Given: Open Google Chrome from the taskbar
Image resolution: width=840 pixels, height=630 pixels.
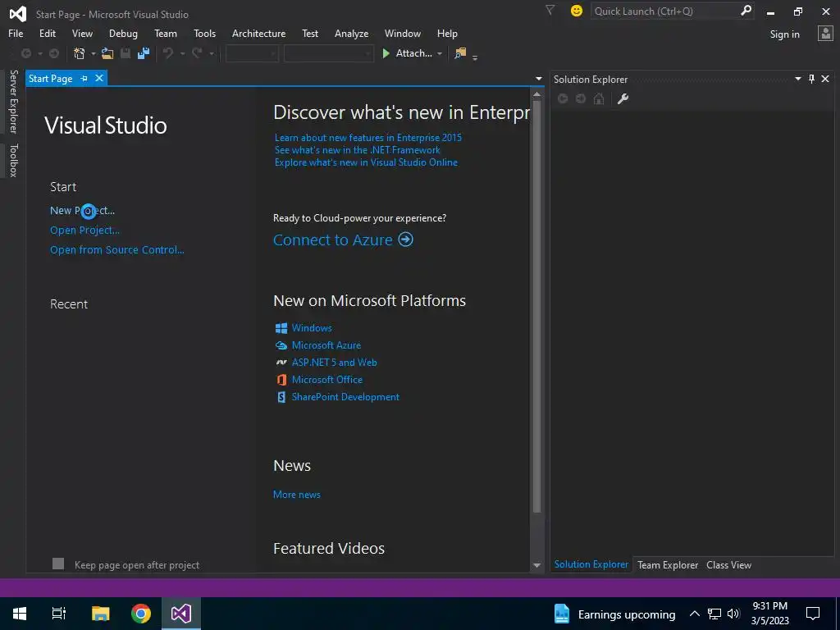Looking at the screenshot, I should pyautogui.click(x=141, y=614).
